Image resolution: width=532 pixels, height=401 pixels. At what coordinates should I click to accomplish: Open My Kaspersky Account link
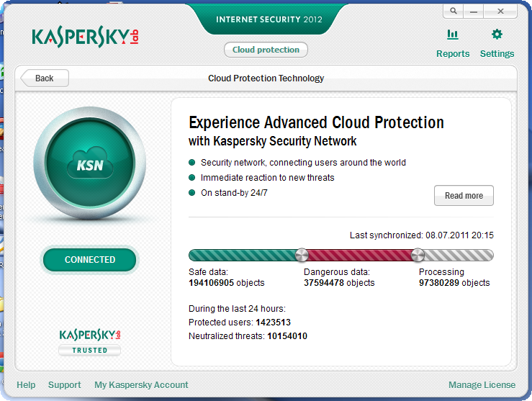pyautogui.click(x=141, y=384)
